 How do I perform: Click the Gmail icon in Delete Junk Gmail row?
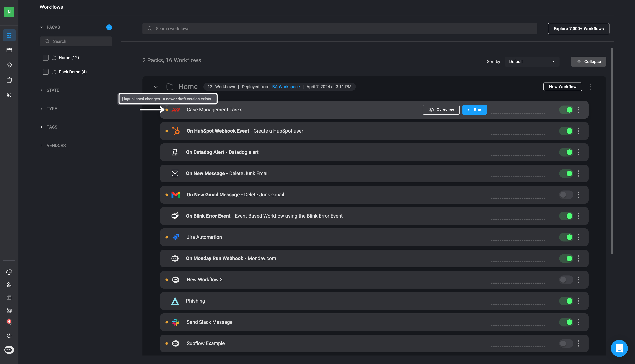(176, 195)
